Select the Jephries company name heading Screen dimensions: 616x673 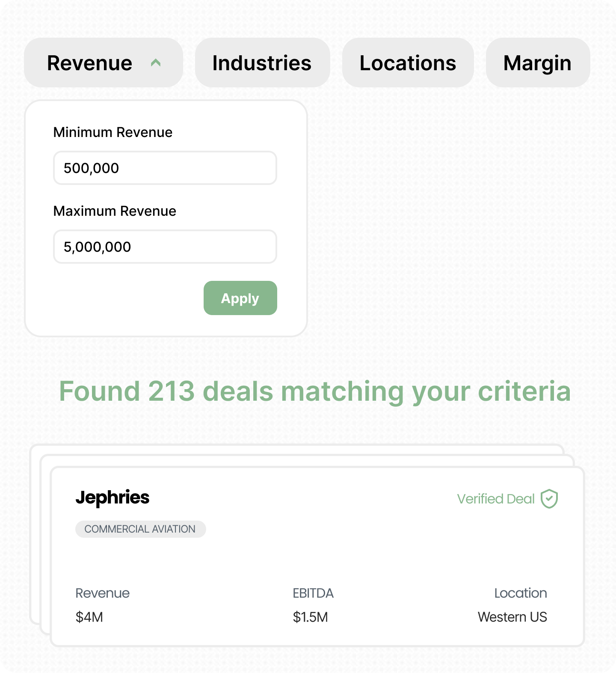[x=113, y=497]
